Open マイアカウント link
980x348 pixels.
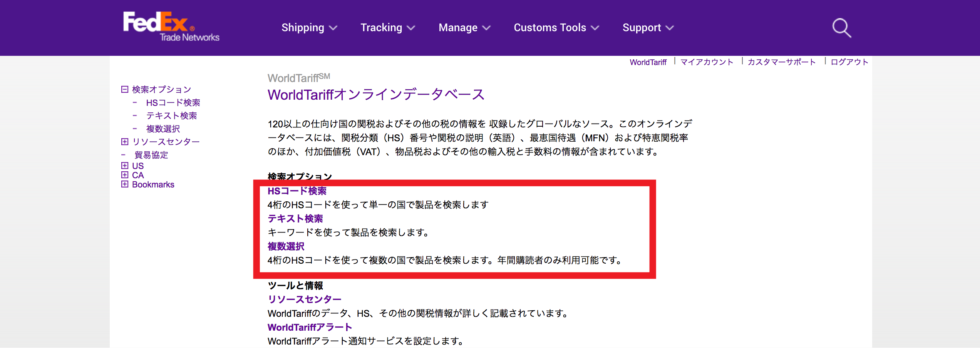[707, 62]
